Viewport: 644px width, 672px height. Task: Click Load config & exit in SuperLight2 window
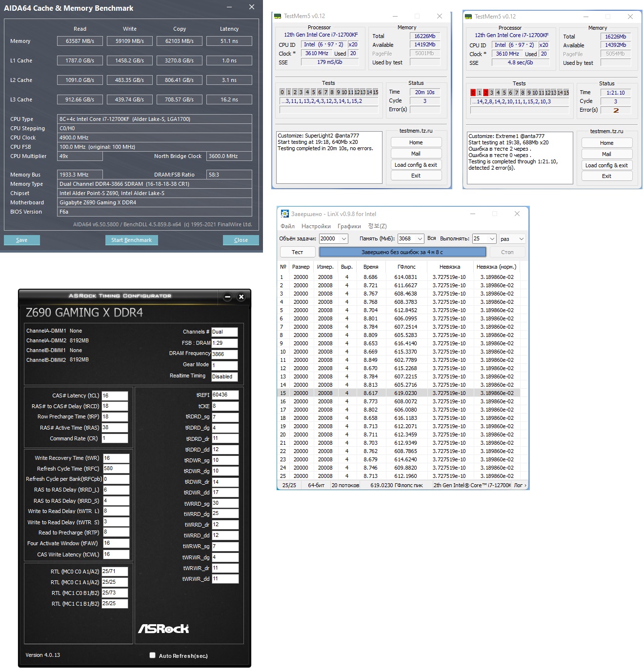tap(416, 165)
